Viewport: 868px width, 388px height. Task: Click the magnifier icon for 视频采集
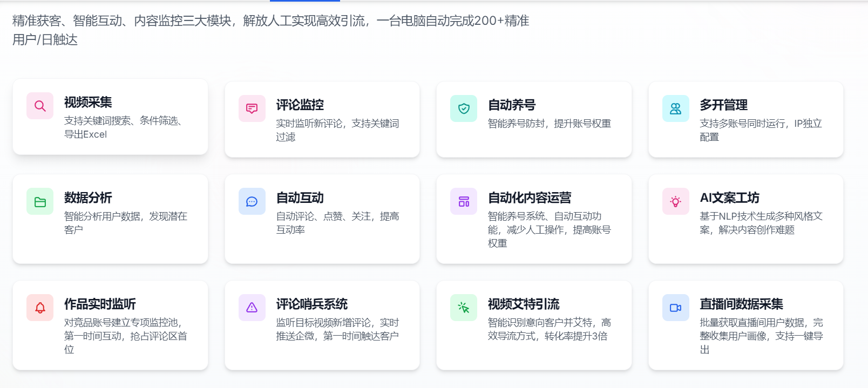click(x=40, y=106)
